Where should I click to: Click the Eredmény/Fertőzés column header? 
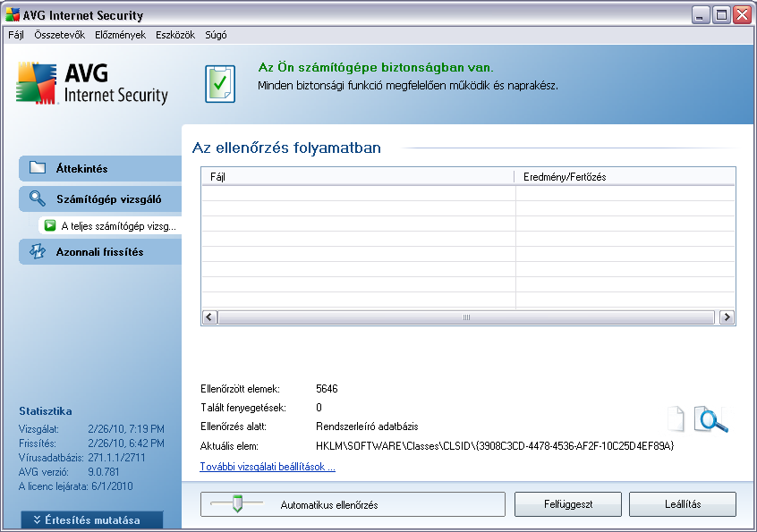point(625,176)
